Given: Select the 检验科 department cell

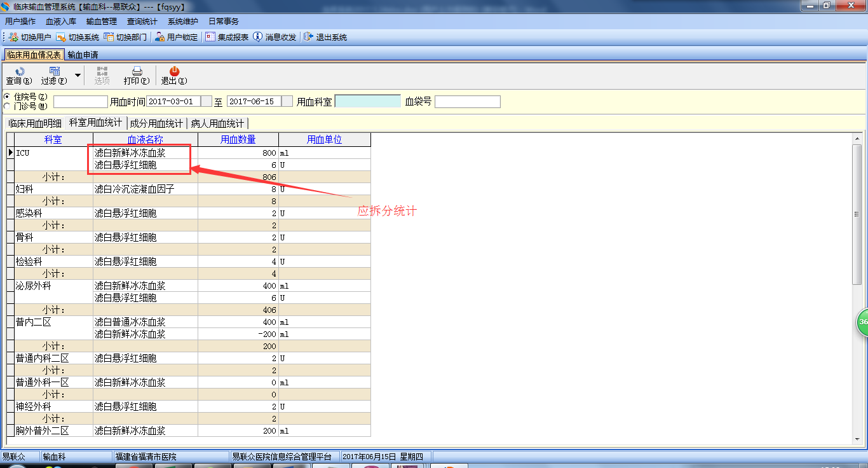Looking at the screenshot, I should 53,262.
